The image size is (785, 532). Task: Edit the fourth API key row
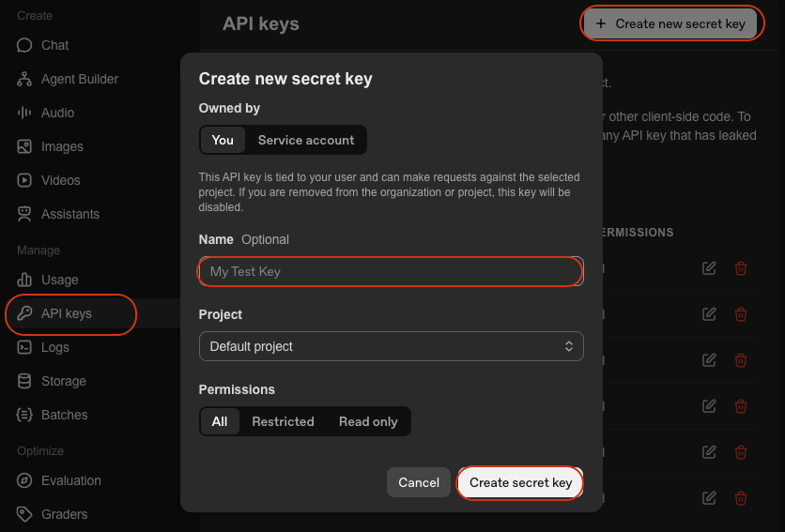[709, 406]
